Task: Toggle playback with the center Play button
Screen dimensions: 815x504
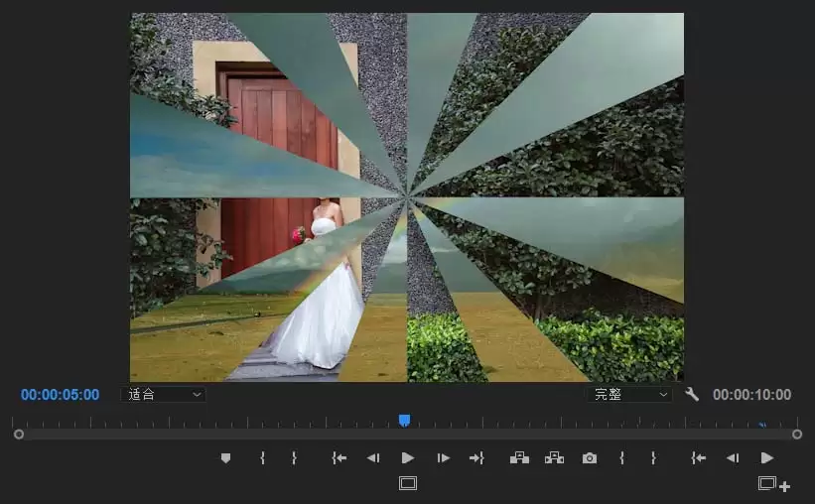Action: [x=407, y=457]
